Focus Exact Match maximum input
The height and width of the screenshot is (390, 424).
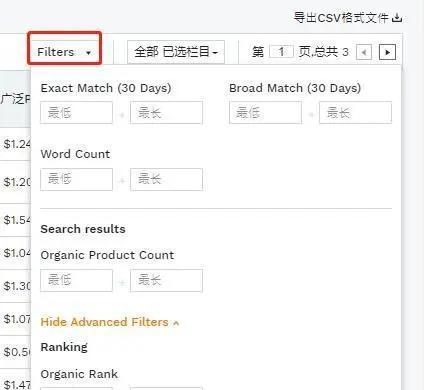click(x=166, y=113)
